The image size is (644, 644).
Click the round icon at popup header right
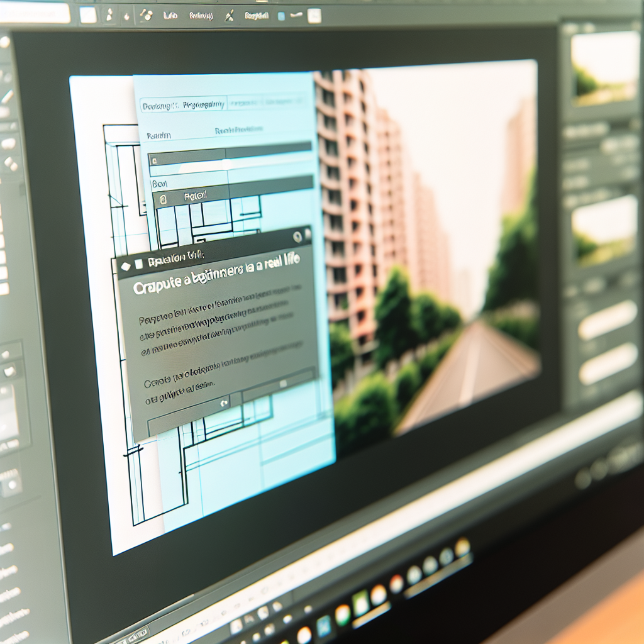click(297, 237)
